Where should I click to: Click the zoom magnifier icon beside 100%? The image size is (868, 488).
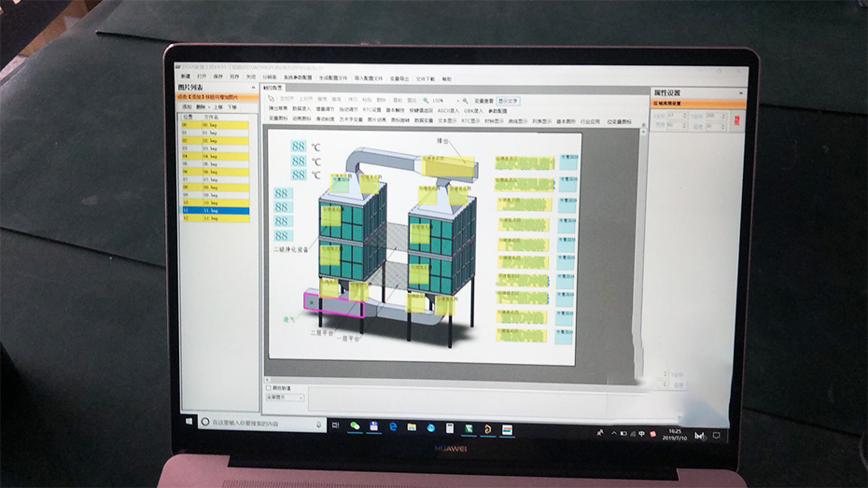click(425, 100)
